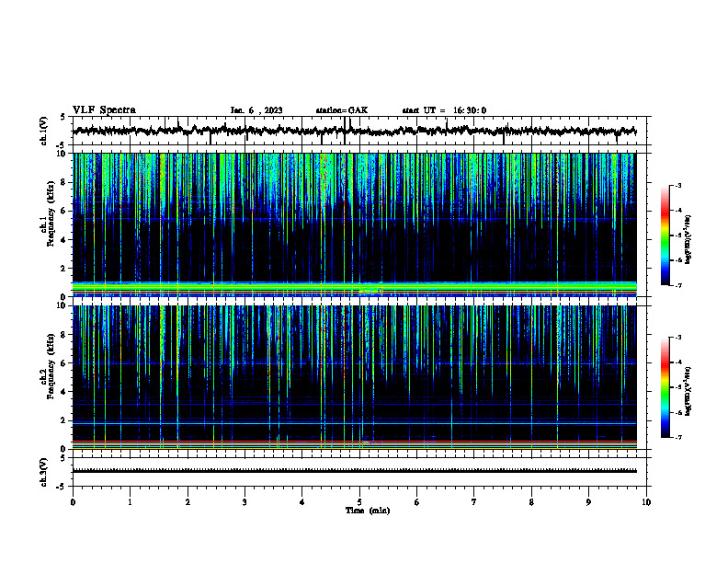Click the ch.1 Frequency (kHz) axis label
Viewport: 728px width, 563px height.
coord(48,224)
